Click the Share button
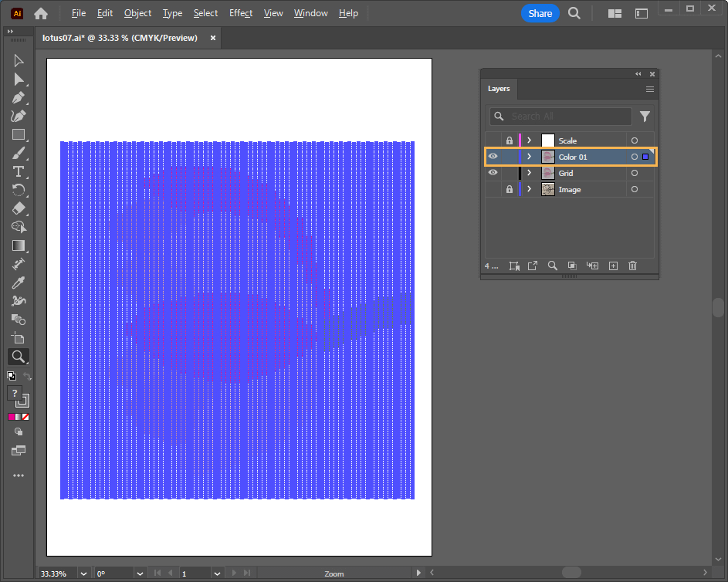The height and width of the screenshot is (582, 728). tap(540, 13)
